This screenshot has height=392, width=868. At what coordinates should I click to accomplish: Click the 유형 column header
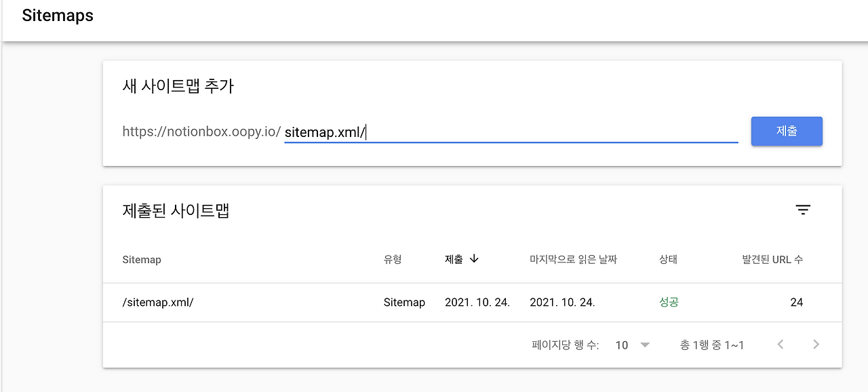pyautogui.click(x=393, y=260)
